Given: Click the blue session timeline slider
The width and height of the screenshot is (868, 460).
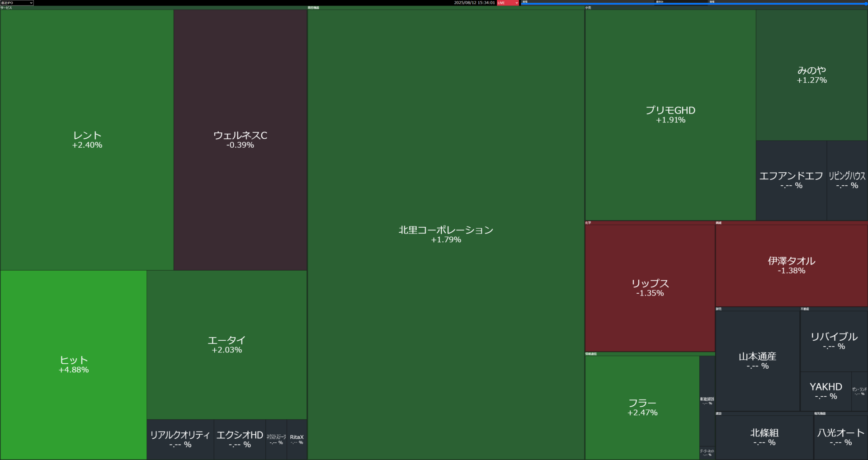Looking at the screenshot, I should [x=694, y=4].
